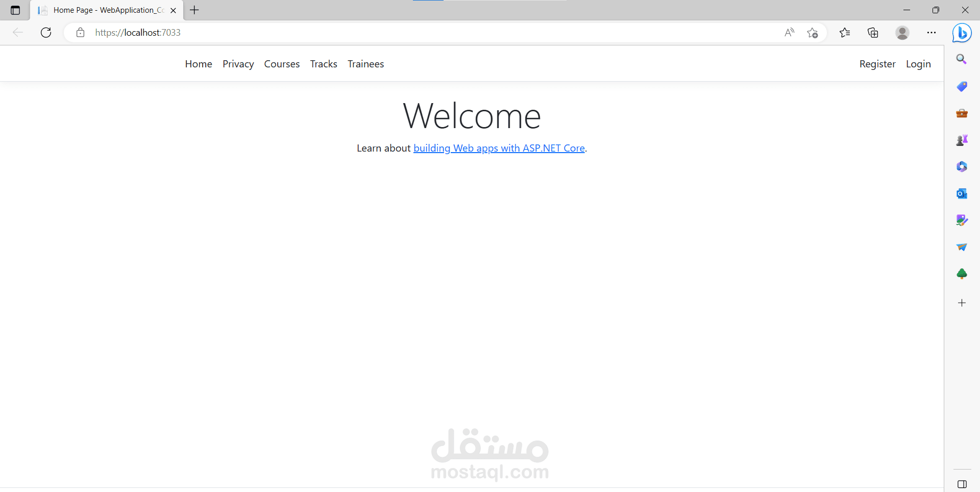Minimize the browser window

906,10
